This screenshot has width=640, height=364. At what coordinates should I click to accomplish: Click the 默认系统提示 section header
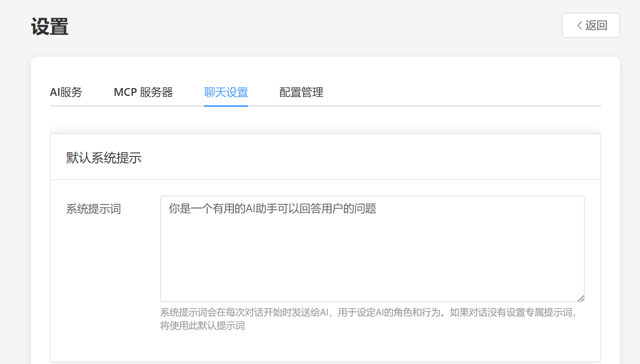coord(104,157)
